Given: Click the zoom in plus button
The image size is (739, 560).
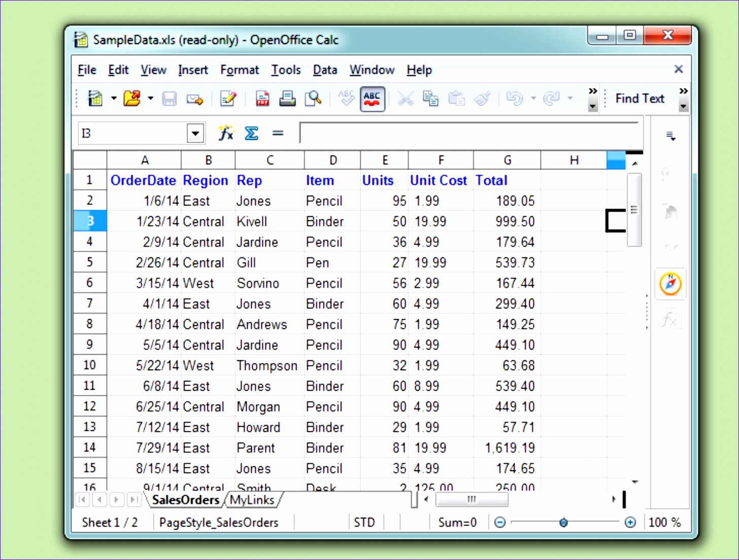Looking at the screenshot, I should (630, 522).
